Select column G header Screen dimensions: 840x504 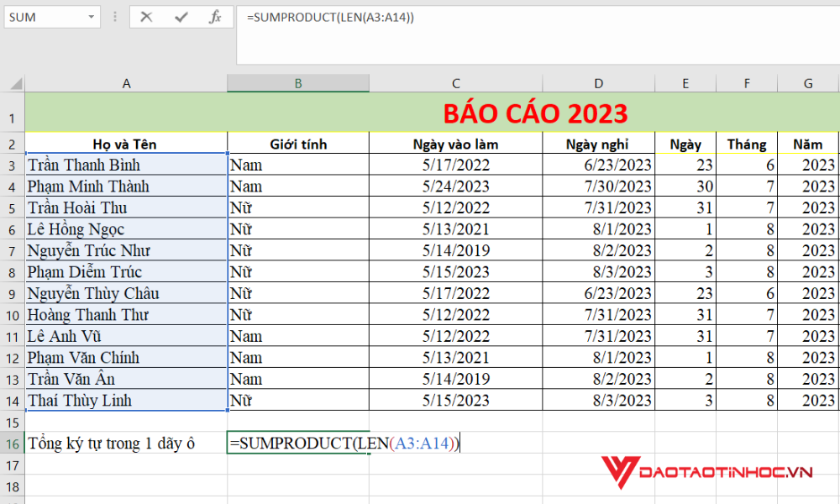coord(807,83)
